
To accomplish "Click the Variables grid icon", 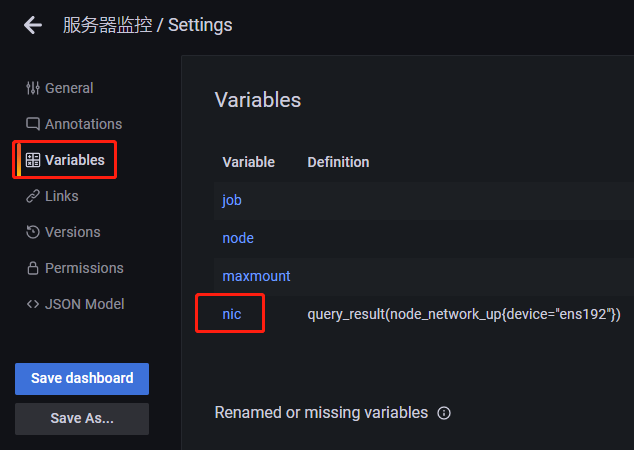I will pos(33,160).
